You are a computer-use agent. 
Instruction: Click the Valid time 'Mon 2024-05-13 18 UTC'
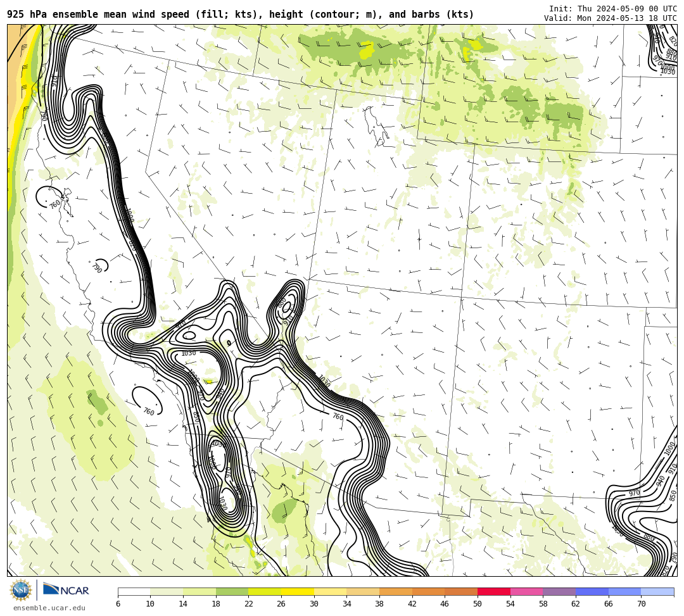pos(627,18)
